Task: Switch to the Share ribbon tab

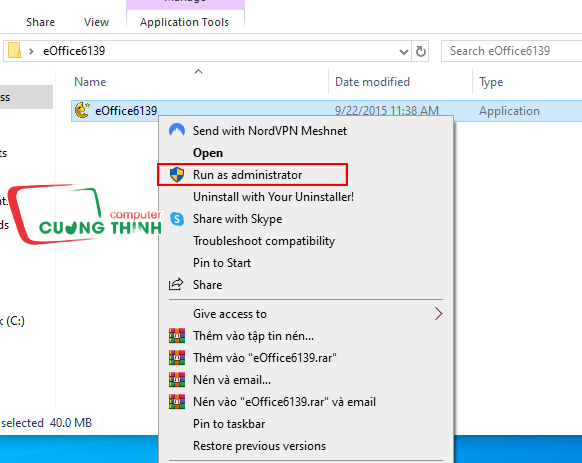Action: 40,22
